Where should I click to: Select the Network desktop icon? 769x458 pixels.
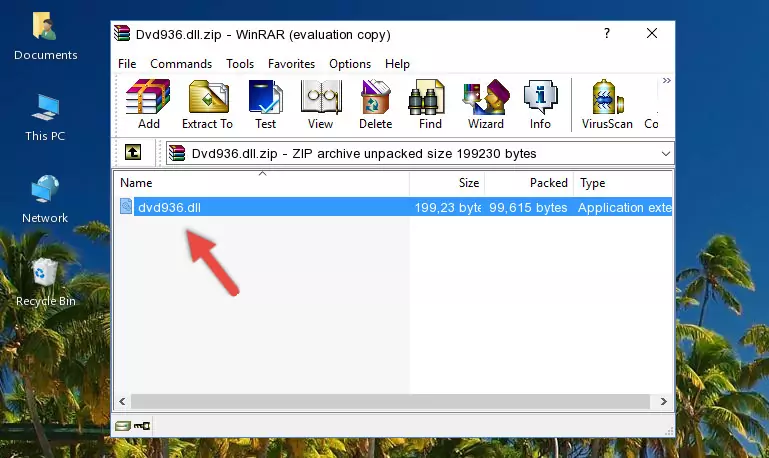pyautogui.click(x=45, y=200)
